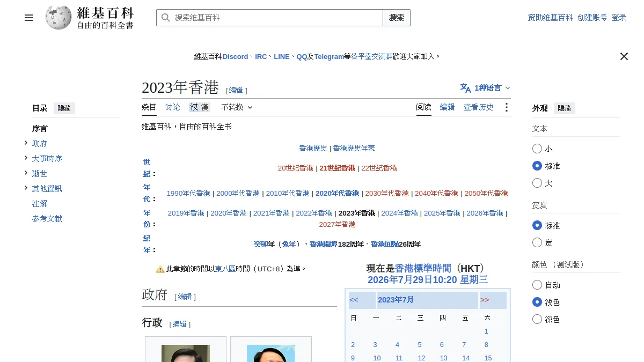Open the 東八區 timezone link
This screenshot has width=644, height=362.
(225, 269)
